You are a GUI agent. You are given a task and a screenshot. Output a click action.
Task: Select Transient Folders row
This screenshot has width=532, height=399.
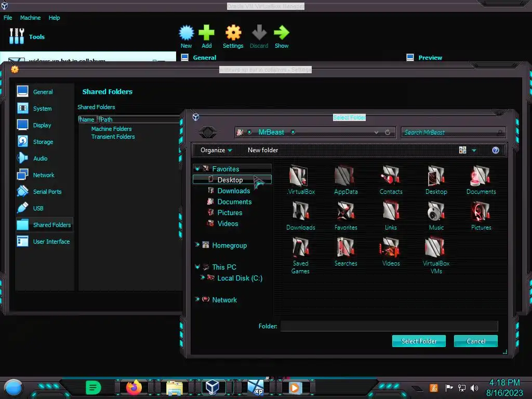tap(113, 137)
